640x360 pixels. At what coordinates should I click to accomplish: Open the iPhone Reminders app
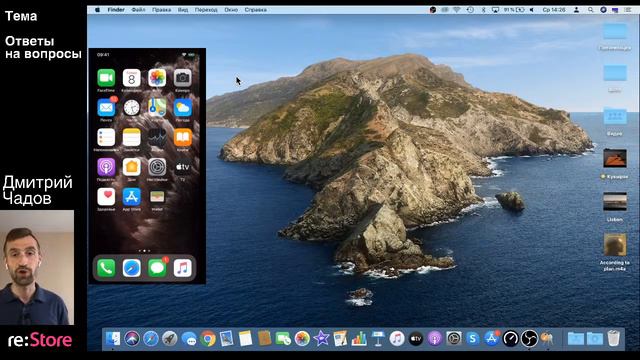tap(106, 138)
